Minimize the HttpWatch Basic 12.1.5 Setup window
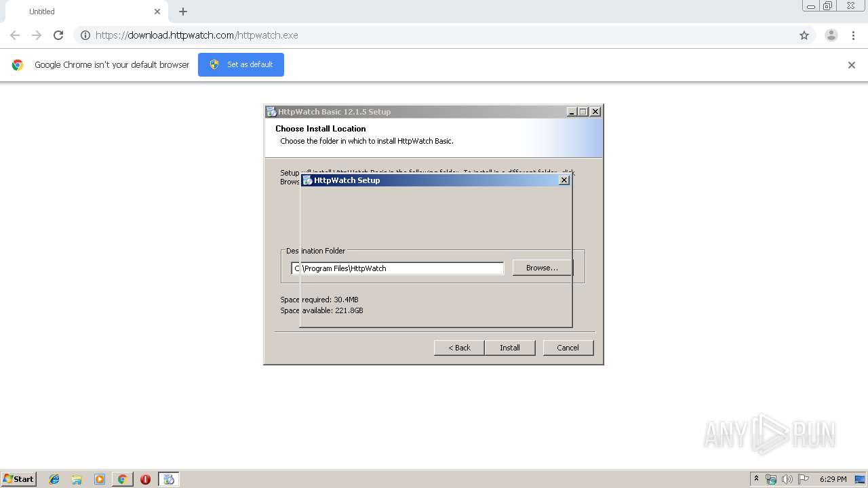The image size is (868, 488). click(x=572, y=112)
